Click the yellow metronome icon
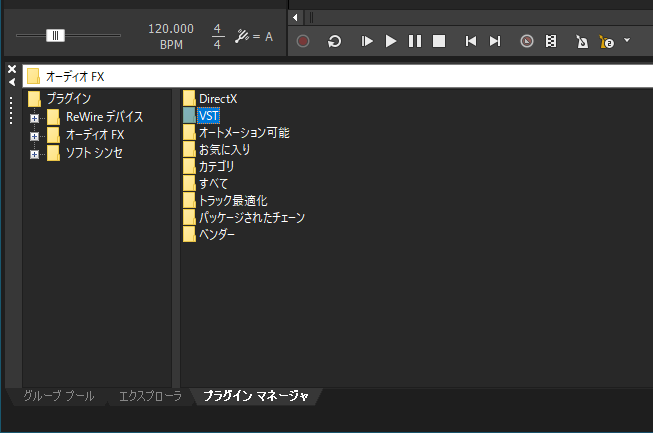This screenshot has width=653, height=433. coord(606,42)
